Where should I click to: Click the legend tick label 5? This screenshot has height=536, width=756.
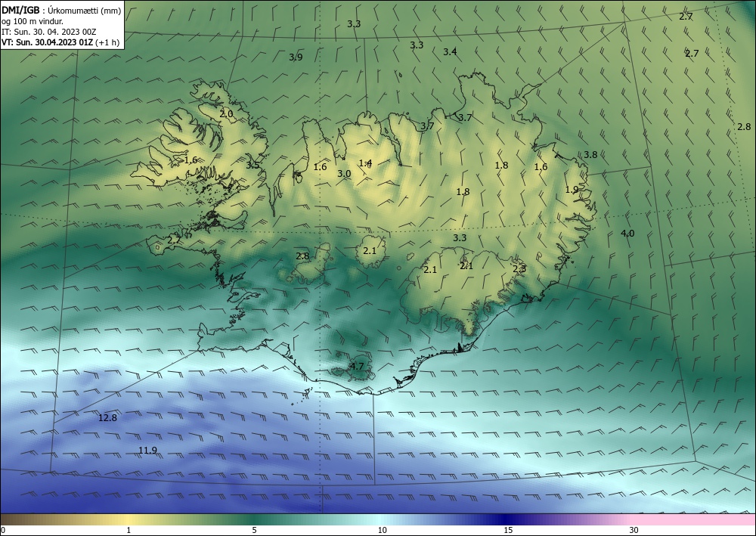[x=254, y=530]
